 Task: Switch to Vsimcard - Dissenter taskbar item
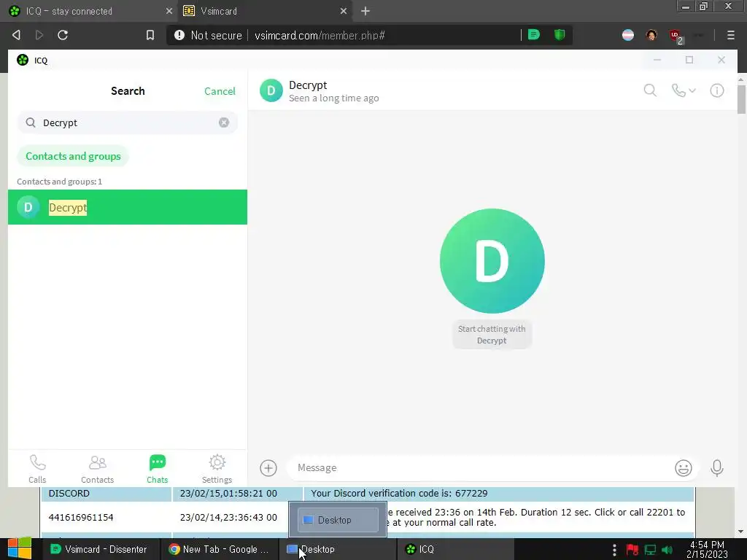click(x=99, y=549)
